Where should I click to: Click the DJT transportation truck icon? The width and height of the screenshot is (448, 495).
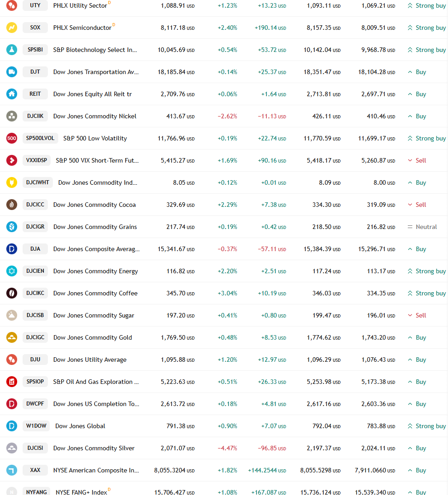click(12, 72)
